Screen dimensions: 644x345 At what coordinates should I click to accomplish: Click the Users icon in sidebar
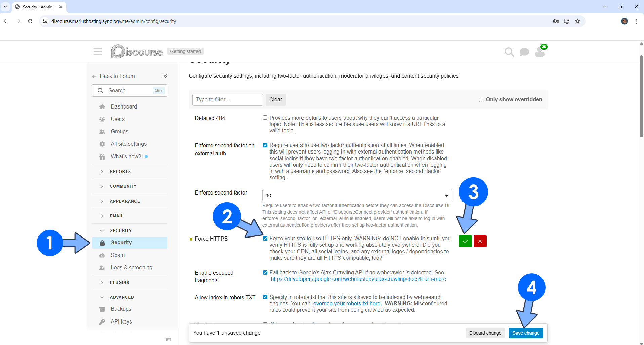[x=102, y=119]
